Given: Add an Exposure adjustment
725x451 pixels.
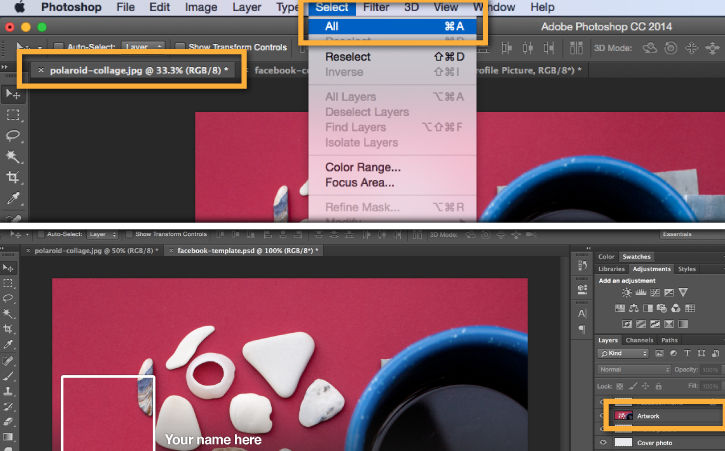Looking at the screenshot, I should pos(669,292).
